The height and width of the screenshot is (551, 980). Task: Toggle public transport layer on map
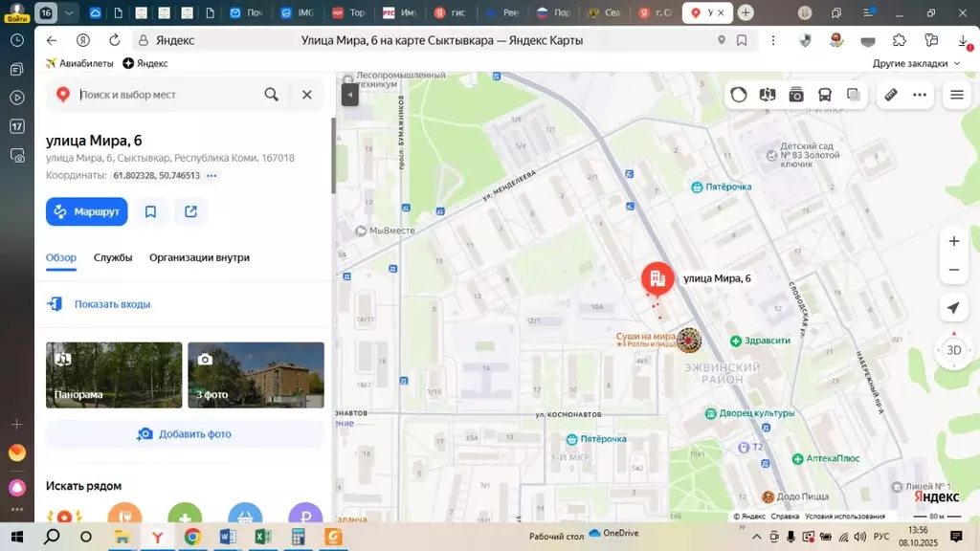click(825, 95)
